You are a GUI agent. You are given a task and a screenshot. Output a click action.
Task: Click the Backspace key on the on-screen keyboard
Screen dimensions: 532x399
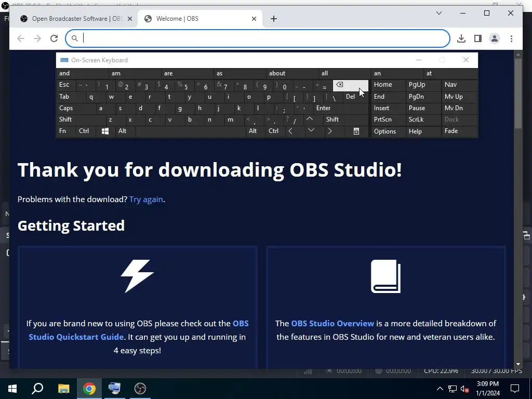pos(350,85)
